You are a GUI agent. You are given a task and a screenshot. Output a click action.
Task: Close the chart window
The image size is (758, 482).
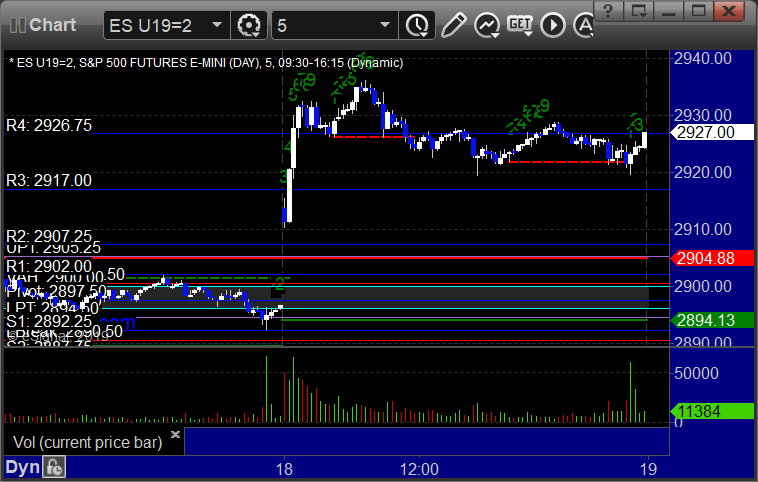tap(729, 10)
